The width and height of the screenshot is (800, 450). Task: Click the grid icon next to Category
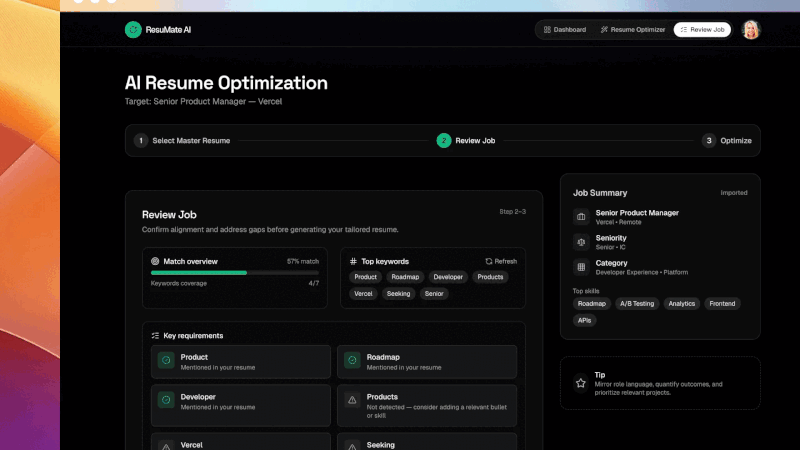pyautogui.click(x=580, y=267)
